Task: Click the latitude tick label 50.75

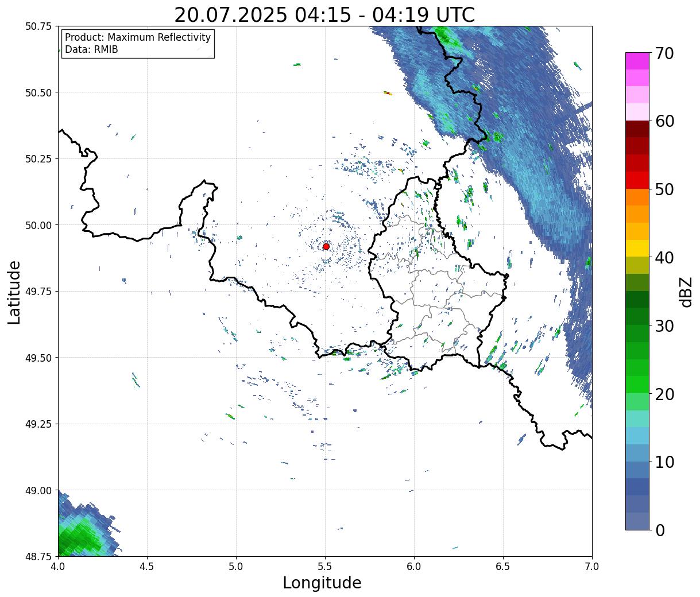Action: [38, 26]
